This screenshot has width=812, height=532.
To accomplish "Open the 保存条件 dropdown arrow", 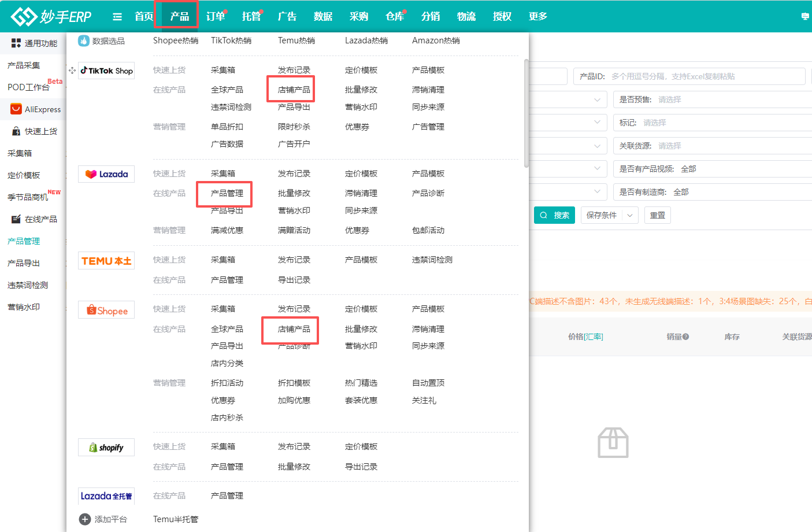I will pyautogui.click(x=630, y=215).
